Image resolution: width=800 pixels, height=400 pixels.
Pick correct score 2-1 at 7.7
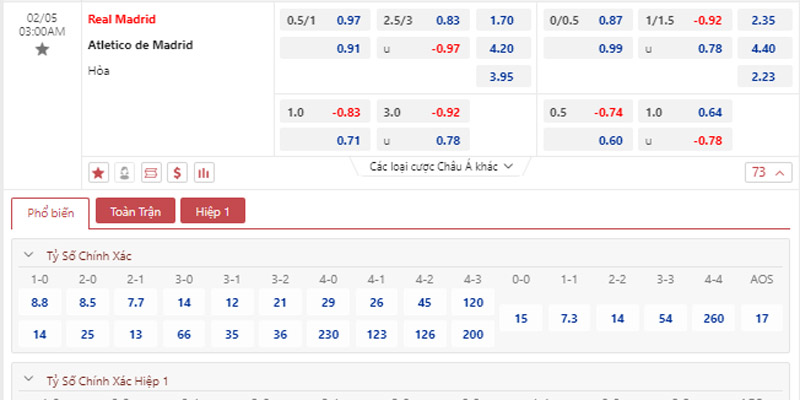[x=136, y=303]
